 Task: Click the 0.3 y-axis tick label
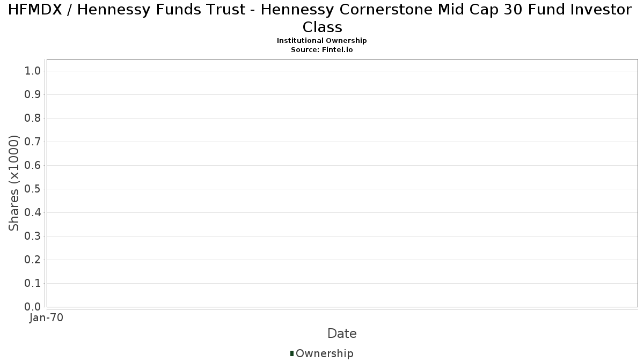(x=33, y=237)
